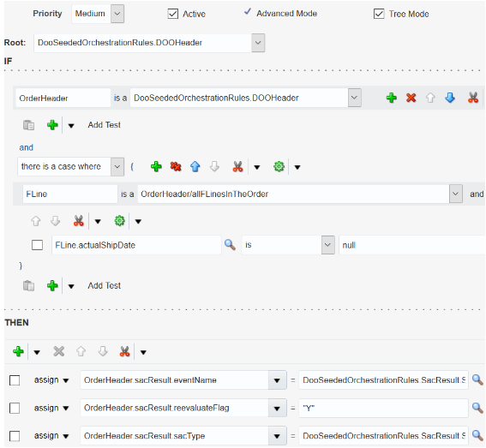Image resolution: width=486 pixels, height=448 pixels.
Task: Add pattern with plus after 'there is a case where'
Action: 156,167
